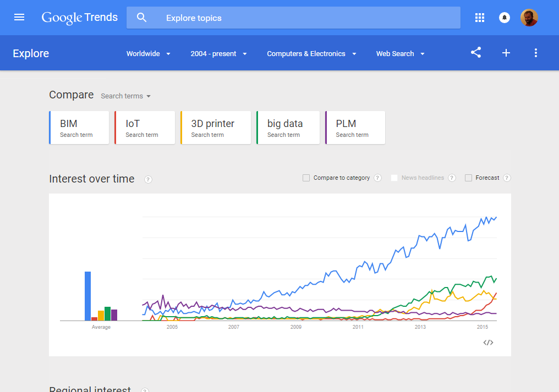This screenshot has width=559, height=392.
Task: Expand the Worldwide region dropdown
Action: click(x=149, y=54)
